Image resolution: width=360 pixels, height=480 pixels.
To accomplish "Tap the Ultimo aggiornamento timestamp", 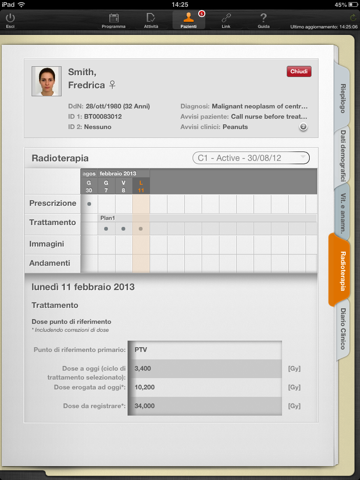I will tap(324, 27).
